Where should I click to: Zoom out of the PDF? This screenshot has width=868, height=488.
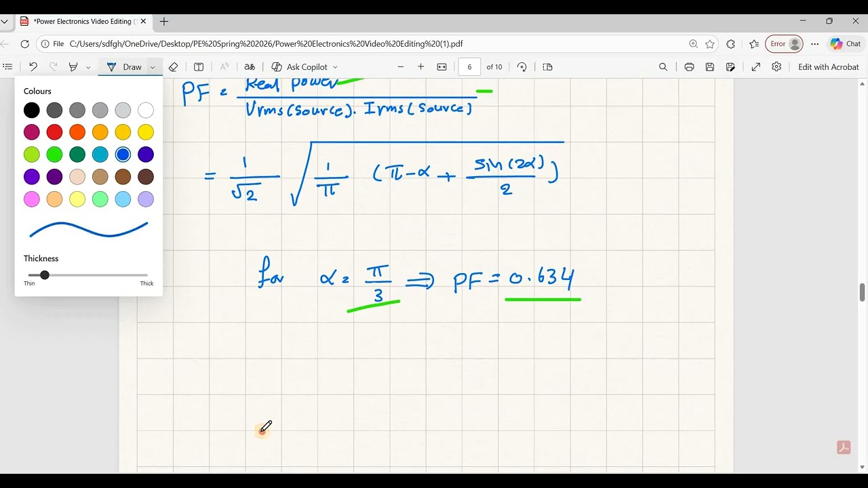[401, 67]
